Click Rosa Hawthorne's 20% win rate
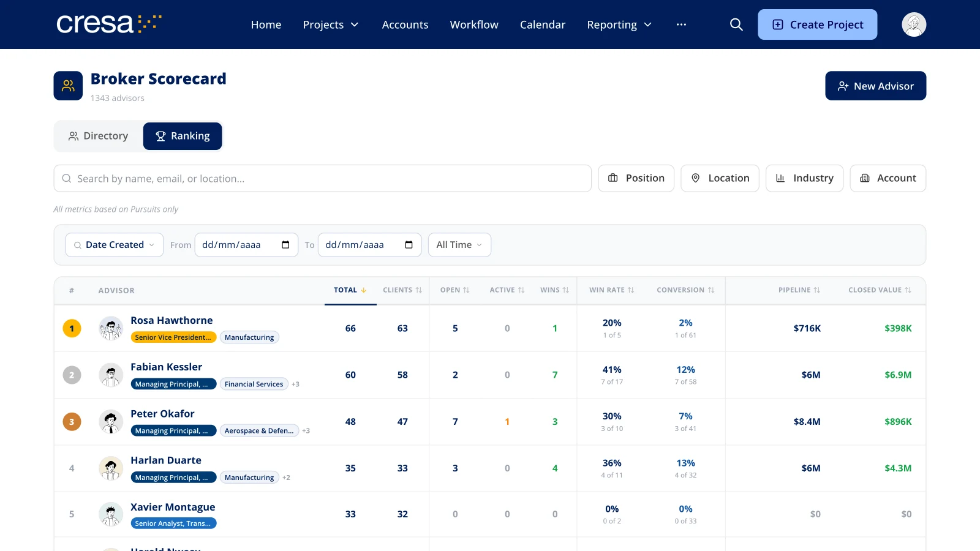The image size is (980, 551). pos(612,323)
